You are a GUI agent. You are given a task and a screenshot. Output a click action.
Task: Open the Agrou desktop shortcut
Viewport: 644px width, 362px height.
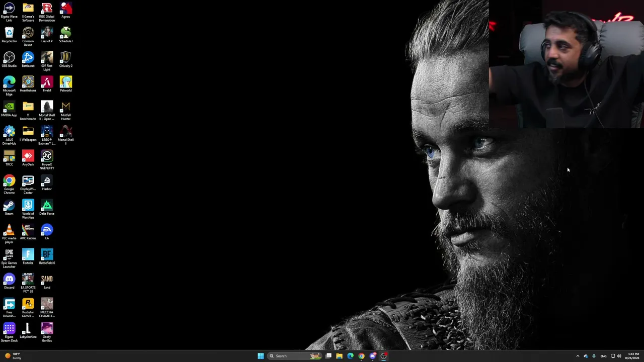click(66, 11)
